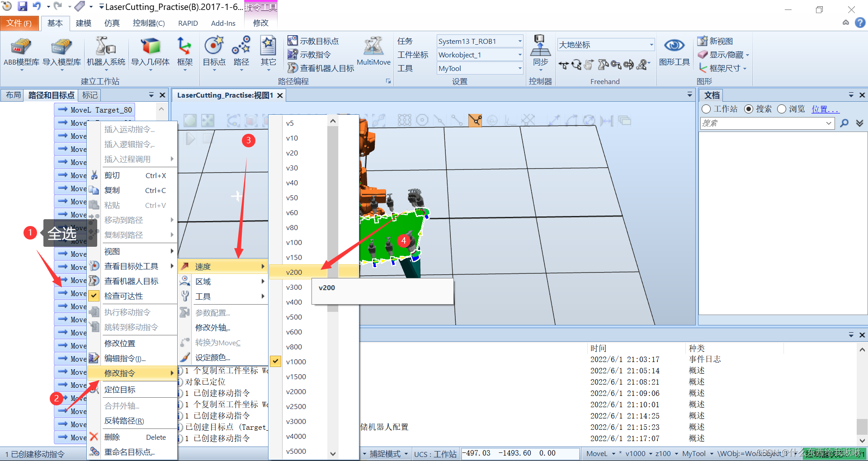Screen dimensions: 868x461
Task: Open the 搜索 combo box dropdown arrow
Action: point(829,123)
